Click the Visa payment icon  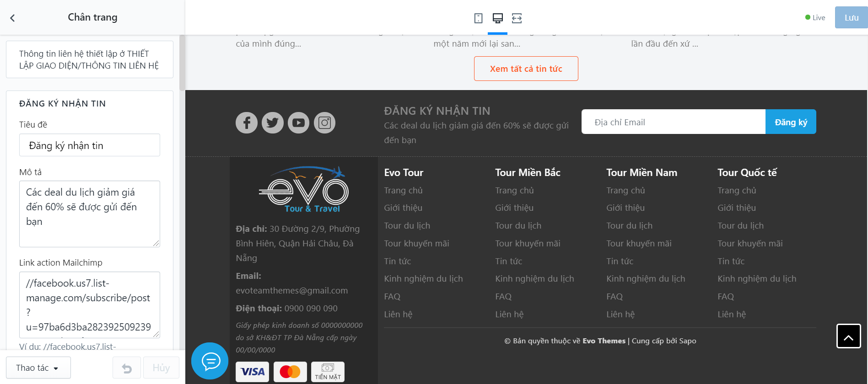(x=253, y=372)
